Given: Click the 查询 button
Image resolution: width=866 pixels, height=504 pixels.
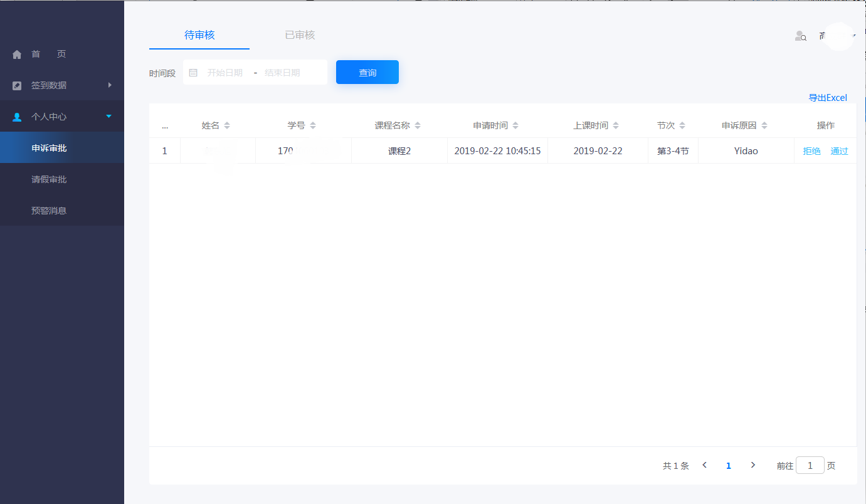Looking at the screenshot, I should click(367, 73).
